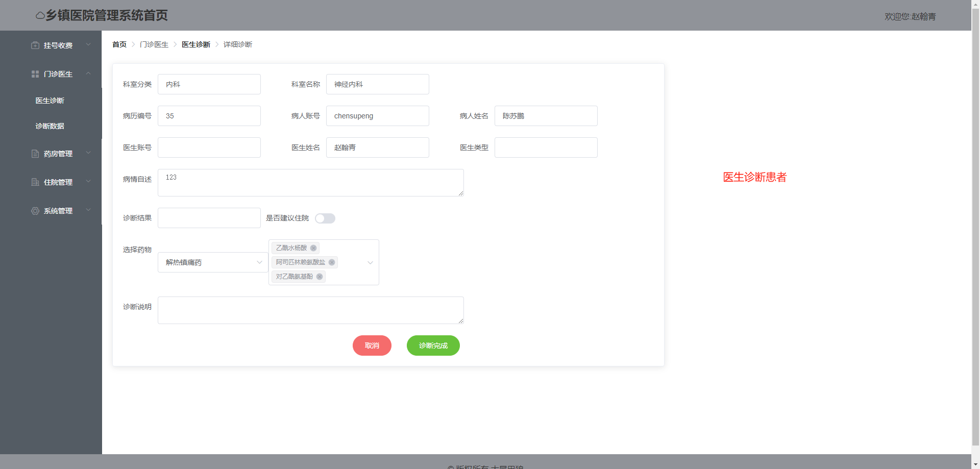Remove the 对乙酰氨基酚 drug tag

point(320,277)
